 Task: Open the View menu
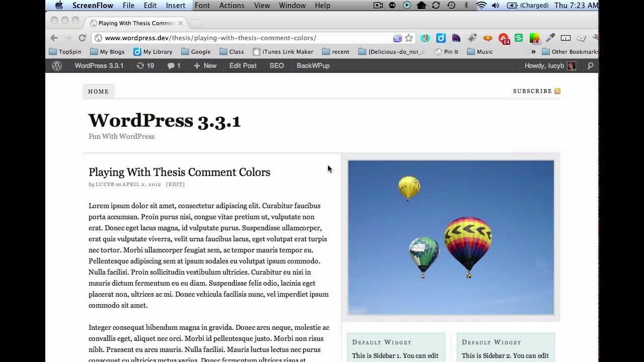point(262,5)
